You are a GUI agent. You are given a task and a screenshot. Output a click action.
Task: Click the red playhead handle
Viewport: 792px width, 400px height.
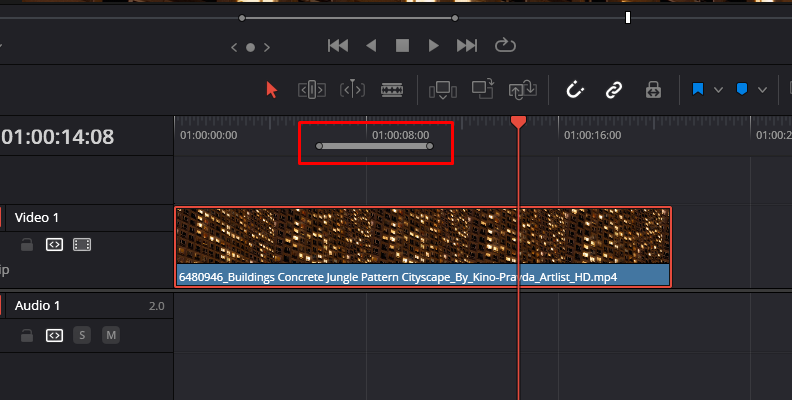pos(518,122)
